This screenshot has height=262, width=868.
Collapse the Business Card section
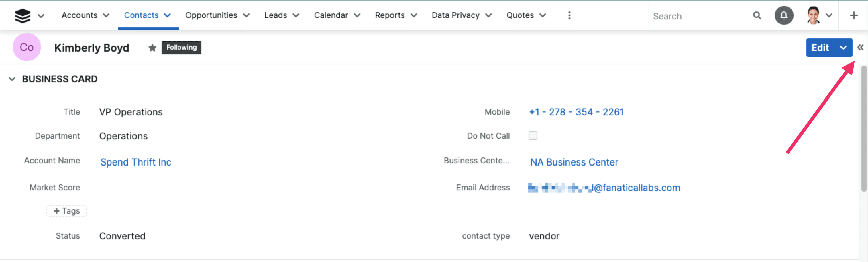point(12,79)
